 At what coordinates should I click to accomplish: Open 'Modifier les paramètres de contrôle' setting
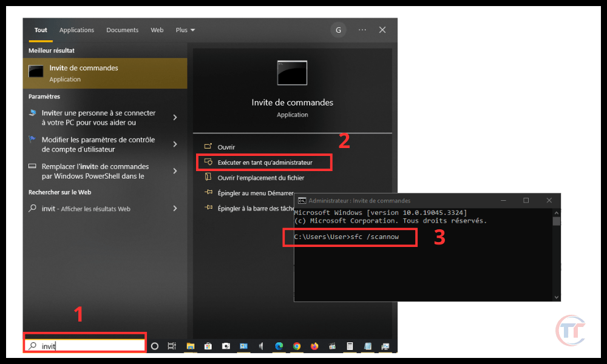point(98,144)
